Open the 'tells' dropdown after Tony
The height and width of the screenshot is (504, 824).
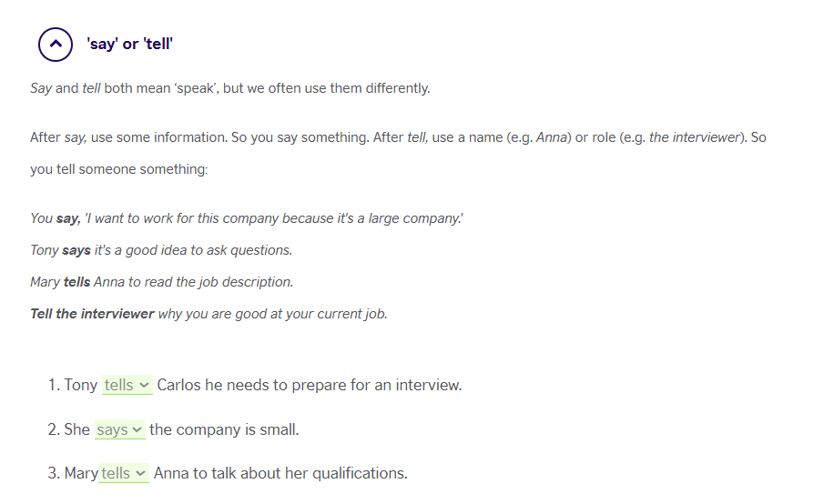click(127, 385)
